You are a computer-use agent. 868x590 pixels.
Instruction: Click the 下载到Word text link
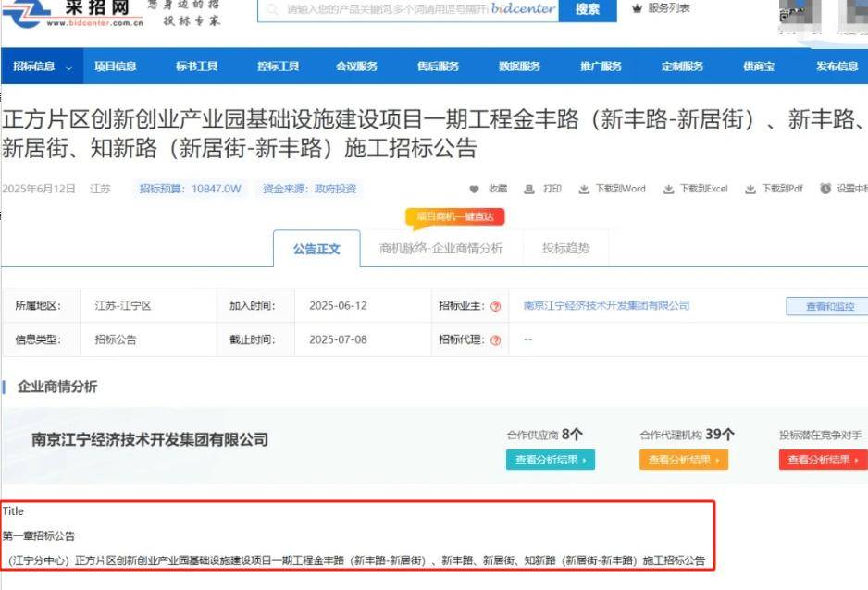click(621, 189)
